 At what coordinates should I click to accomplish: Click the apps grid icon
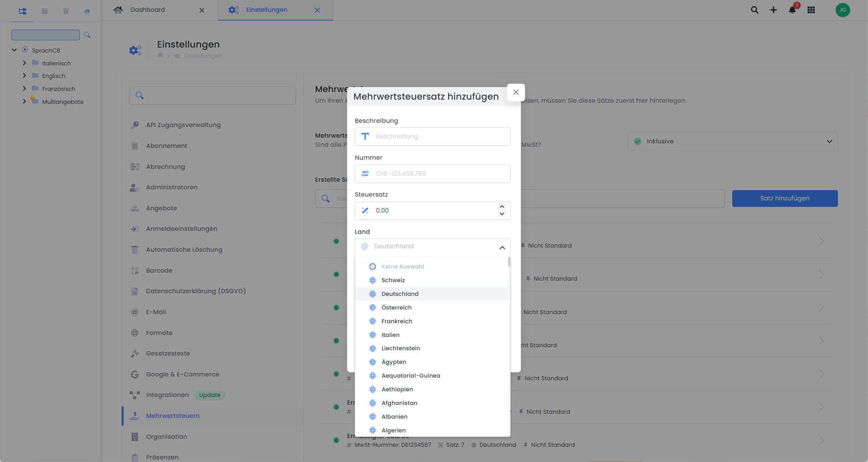pos(811,10)
